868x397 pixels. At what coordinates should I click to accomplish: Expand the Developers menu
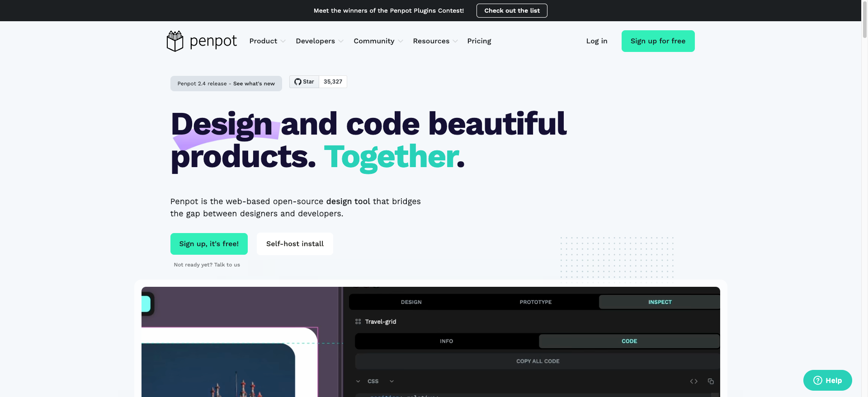320,41
